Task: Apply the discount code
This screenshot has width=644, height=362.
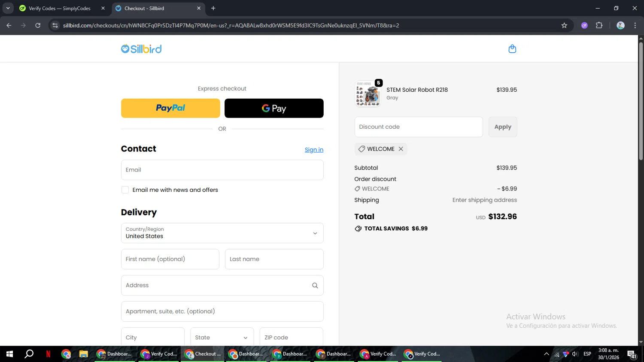Action: 503,127
